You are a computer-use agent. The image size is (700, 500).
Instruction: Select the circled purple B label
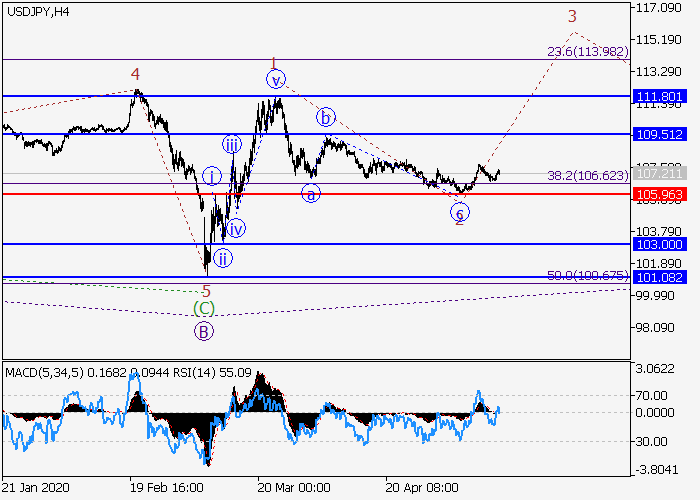[204, 331]
